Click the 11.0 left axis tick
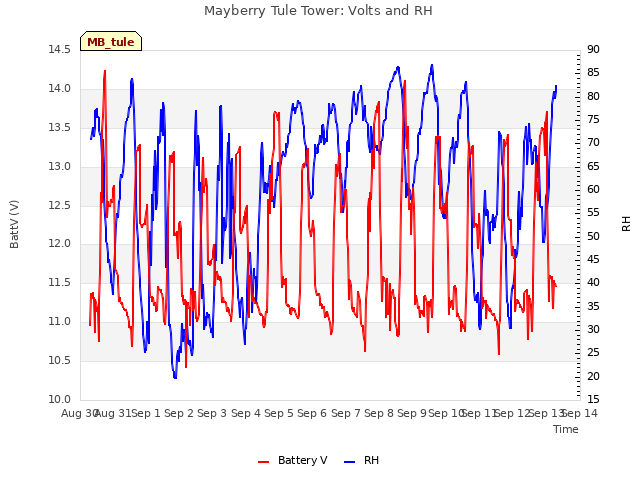 tap(59, 322)
